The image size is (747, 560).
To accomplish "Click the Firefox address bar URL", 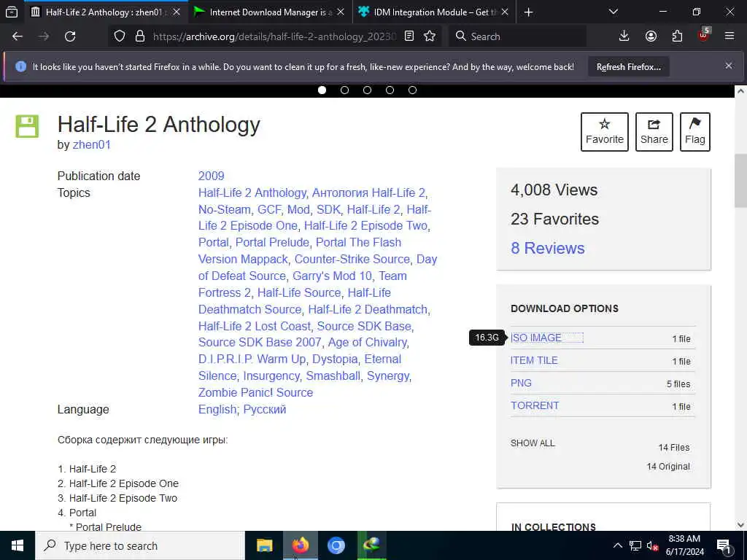I will coord(274,36).
